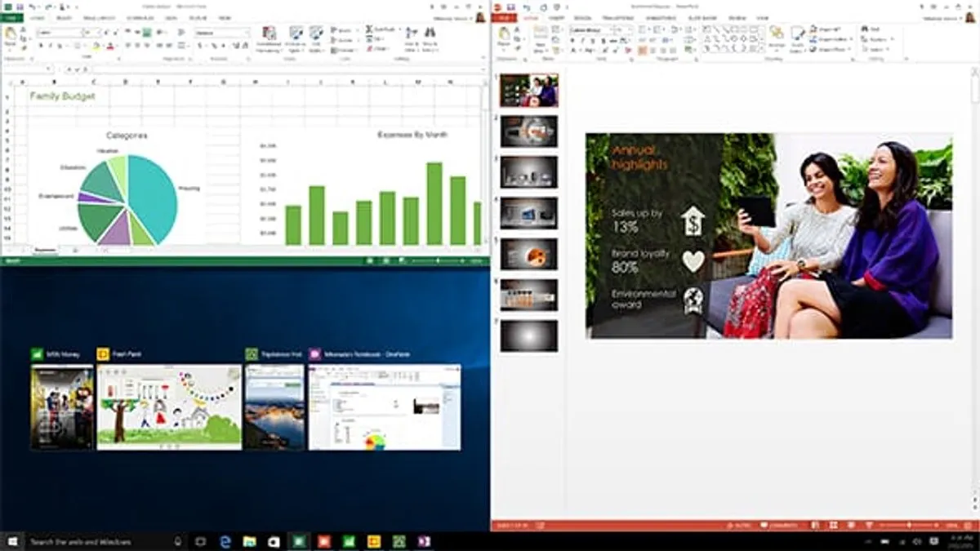
Task: Enable italic formatting in PowerPoint
Action: pyautogui.click(x=583, y=41)
